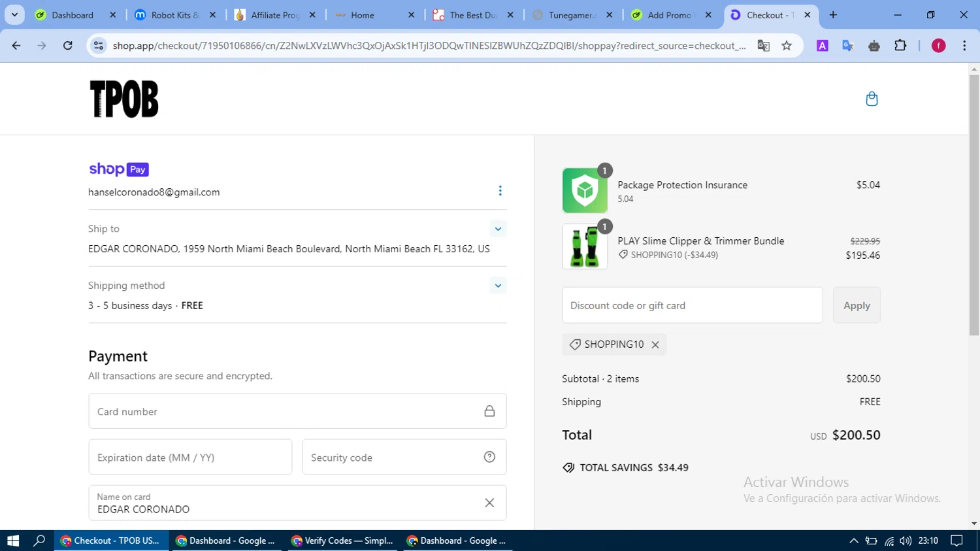The height and width of the screenshot is (551, 980).
Task: View site information icon in address bar
Action: 99,45
